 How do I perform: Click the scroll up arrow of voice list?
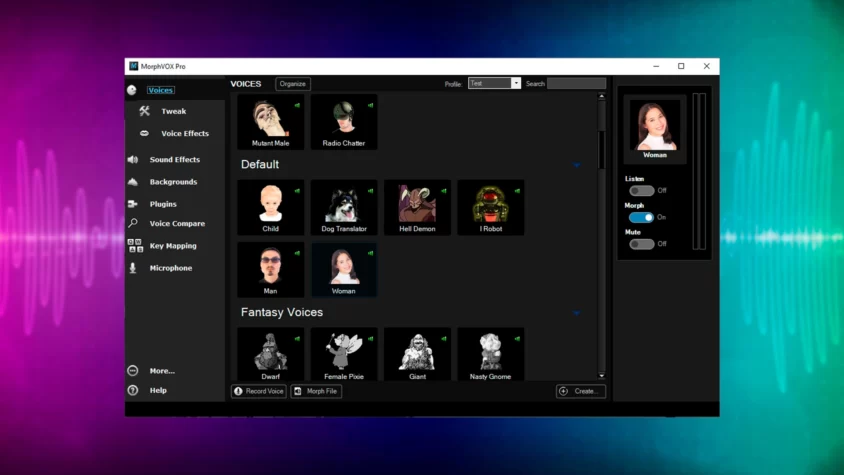[602, 96]
